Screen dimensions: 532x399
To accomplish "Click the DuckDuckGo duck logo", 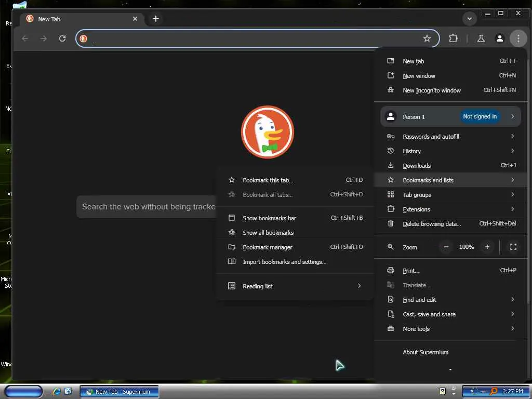I will click(x=268, y=132).
